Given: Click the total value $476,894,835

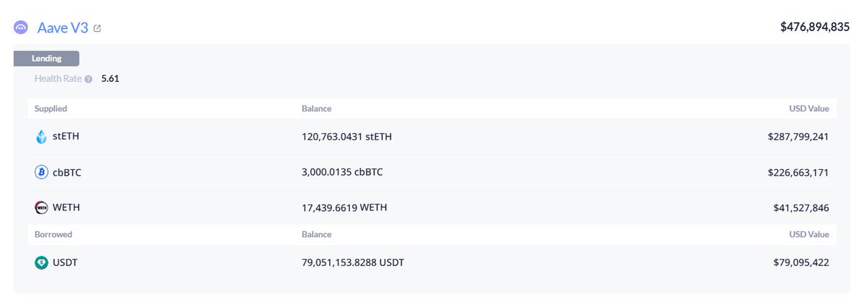Looking at the screenshot, I should [x=814, y=27].
